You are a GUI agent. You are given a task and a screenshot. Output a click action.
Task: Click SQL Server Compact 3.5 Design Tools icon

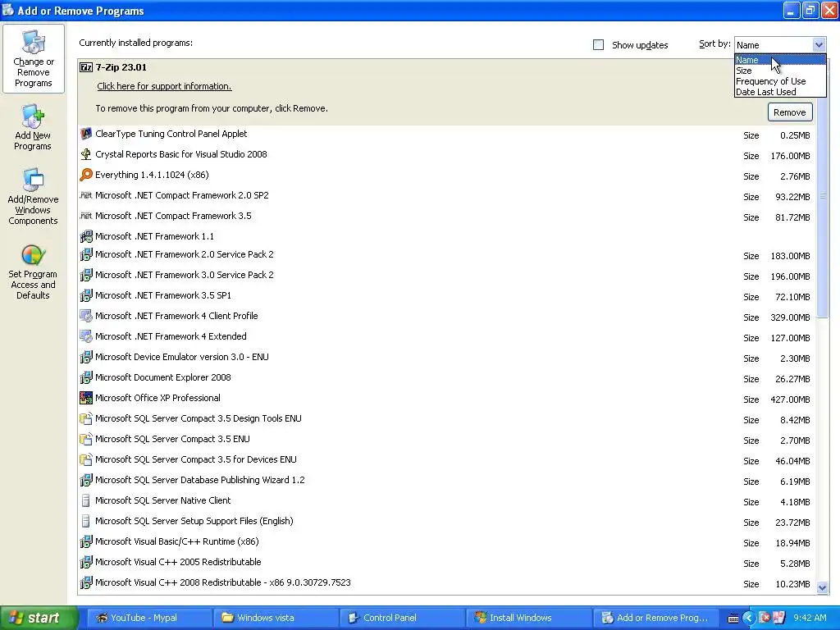pyautogui.click(x=85, y=418)
